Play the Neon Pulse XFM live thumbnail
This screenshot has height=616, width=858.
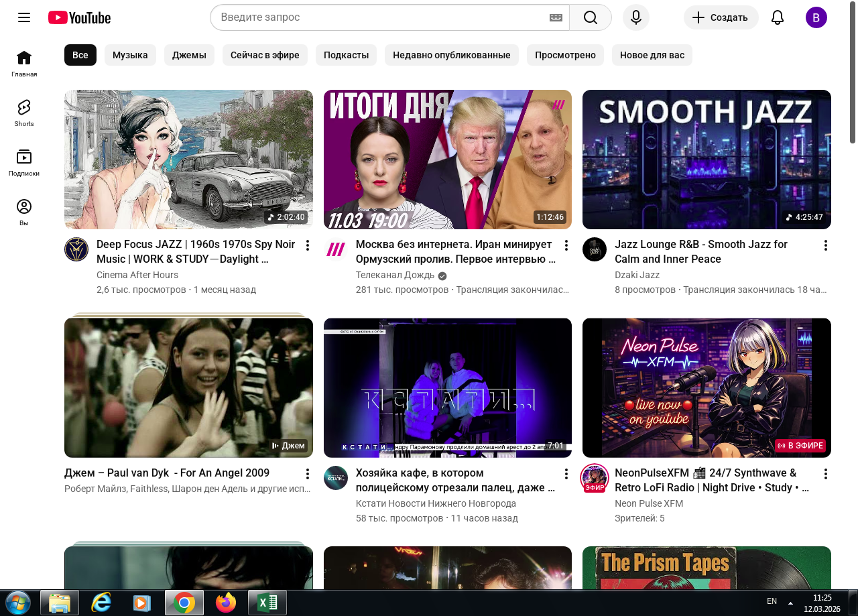click(707, 388)
